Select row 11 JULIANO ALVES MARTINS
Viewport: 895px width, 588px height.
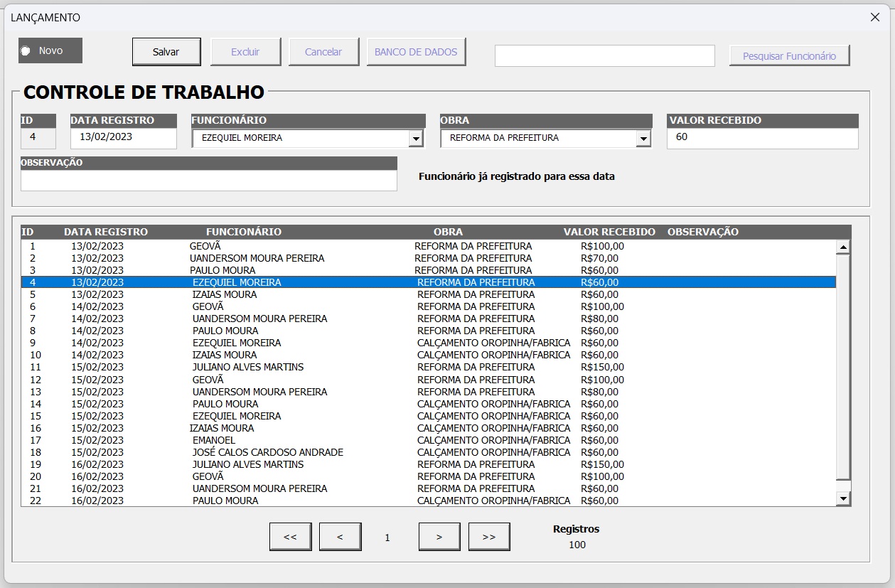pos(429,367)
